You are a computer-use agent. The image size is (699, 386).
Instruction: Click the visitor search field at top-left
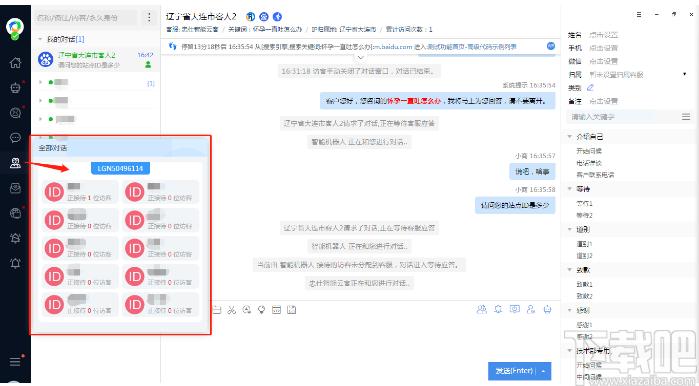click(86, 18)
